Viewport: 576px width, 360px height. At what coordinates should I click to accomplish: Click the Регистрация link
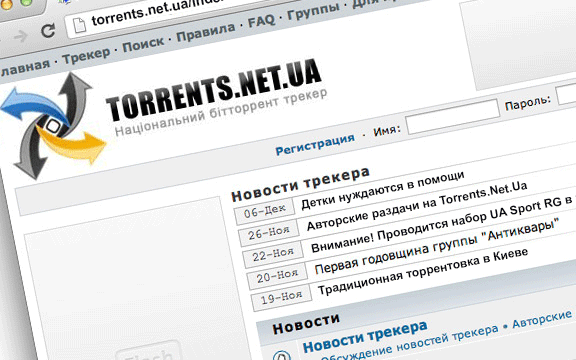point(315,144)
